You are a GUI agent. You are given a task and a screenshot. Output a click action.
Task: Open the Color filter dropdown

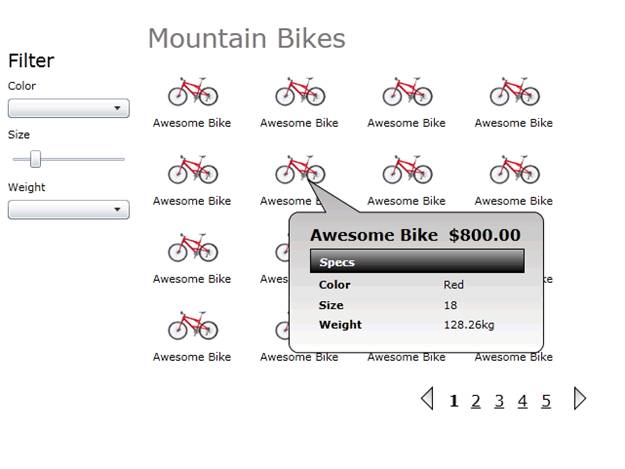tap(69, 108)
